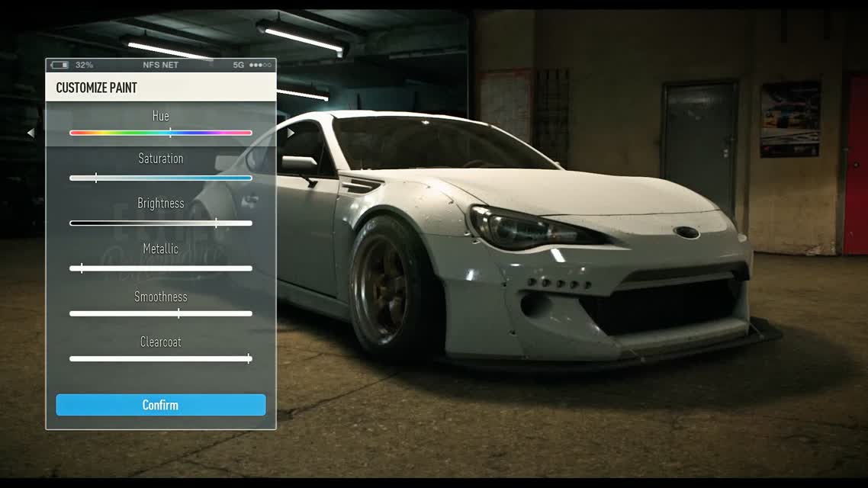Confirm the paint customization
Viewport: 868px width, 488px height.
click(160, 405)
